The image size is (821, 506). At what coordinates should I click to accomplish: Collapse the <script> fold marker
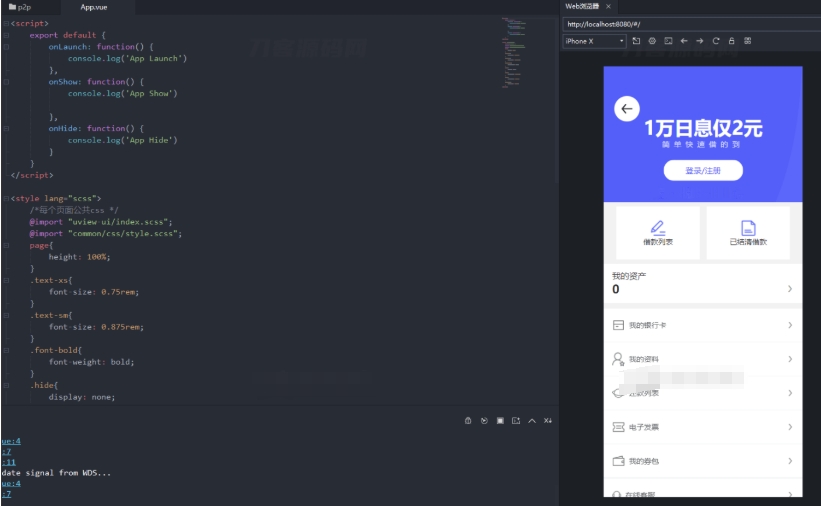click(x=6, y=24)
